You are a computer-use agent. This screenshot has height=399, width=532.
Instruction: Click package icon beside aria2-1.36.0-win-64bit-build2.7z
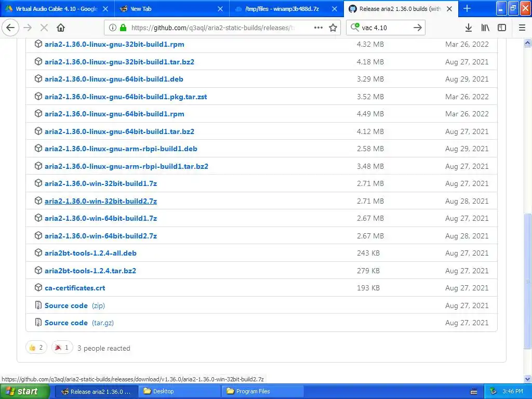[x=38, y=235]
